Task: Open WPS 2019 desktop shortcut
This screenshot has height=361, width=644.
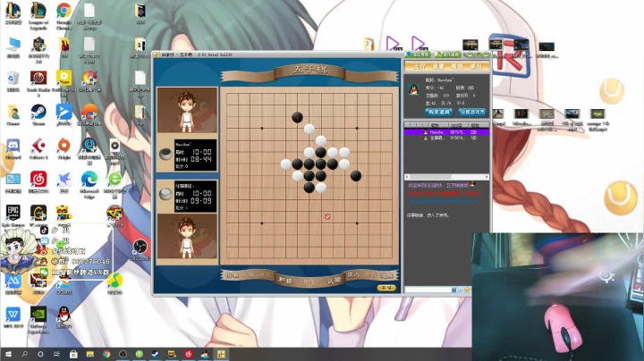Action: (x=13, y=315)
